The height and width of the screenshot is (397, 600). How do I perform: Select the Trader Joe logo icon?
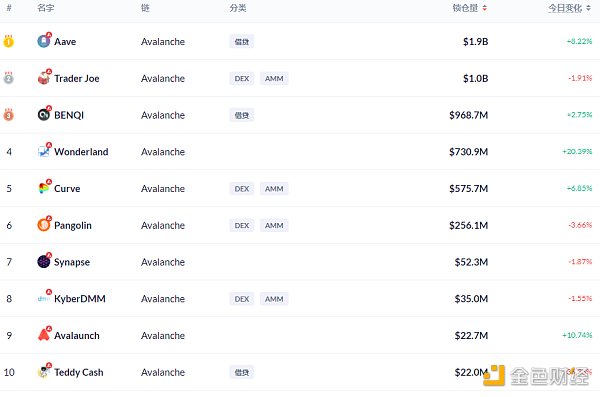tap(44, 78)
